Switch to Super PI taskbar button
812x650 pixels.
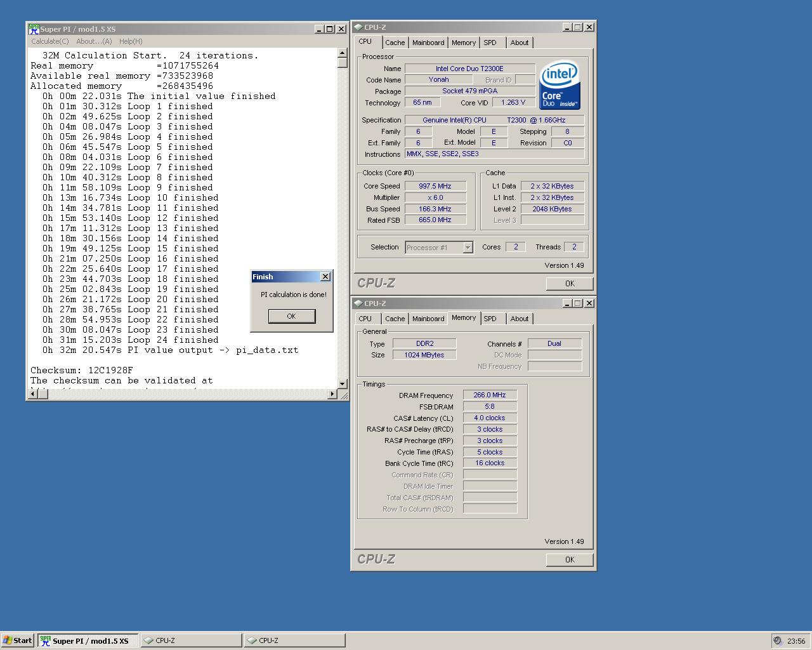[88, 640]
